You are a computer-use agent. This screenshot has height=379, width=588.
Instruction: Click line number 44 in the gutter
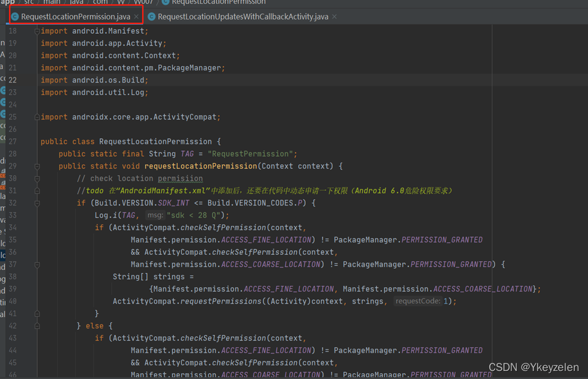pyautogui.click(x=13, y=350)
